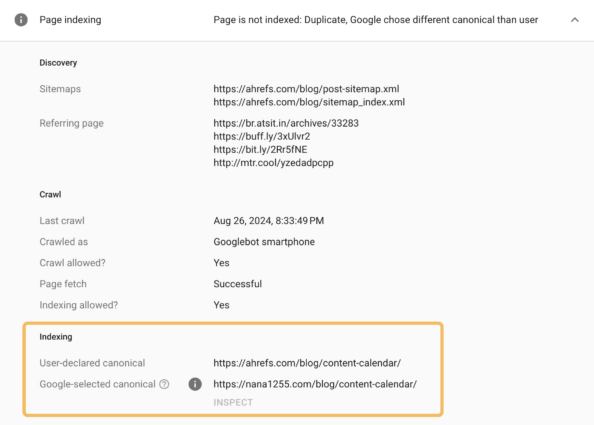Click the Page indexing info icon
This screenshot has height=425, width=594.
pyautogui.click(x=21, y=20)
